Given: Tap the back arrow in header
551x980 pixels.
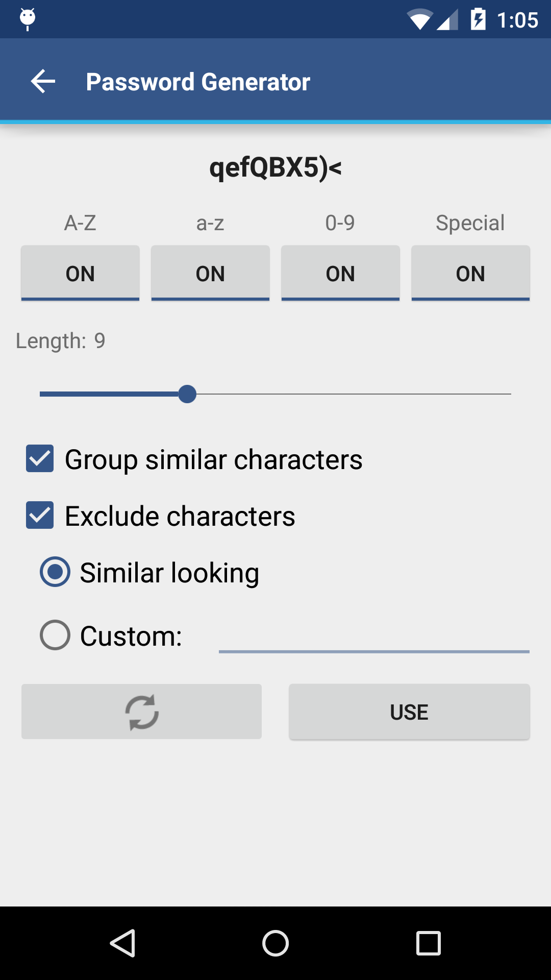Looking at the screenshot, I should [x=43, y=82].
